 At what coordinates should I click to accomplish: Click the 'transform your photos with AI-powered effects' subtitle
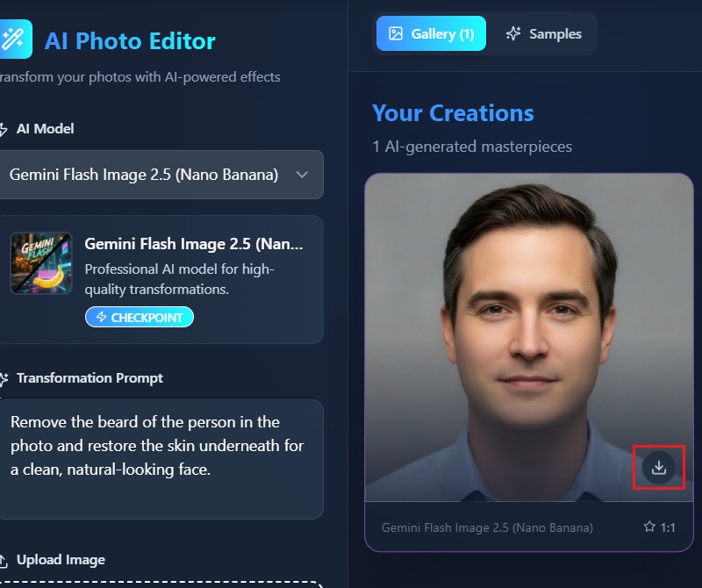(140, 77)
